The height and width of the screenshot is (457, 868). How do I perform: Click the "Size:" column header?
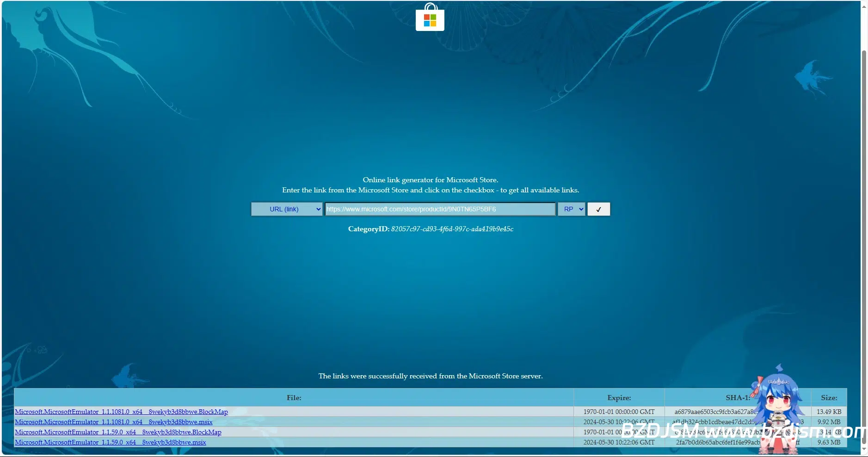tap(829, 398)
